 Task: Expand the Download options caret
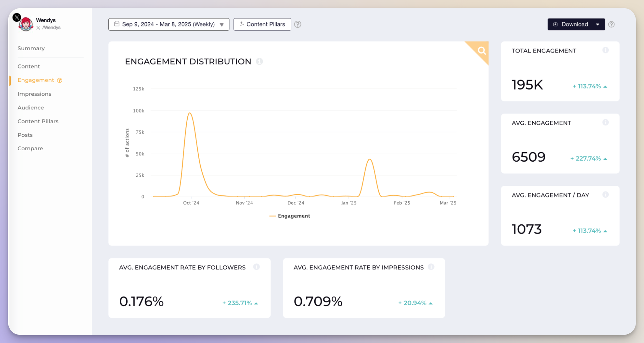(x=597, y=24)
